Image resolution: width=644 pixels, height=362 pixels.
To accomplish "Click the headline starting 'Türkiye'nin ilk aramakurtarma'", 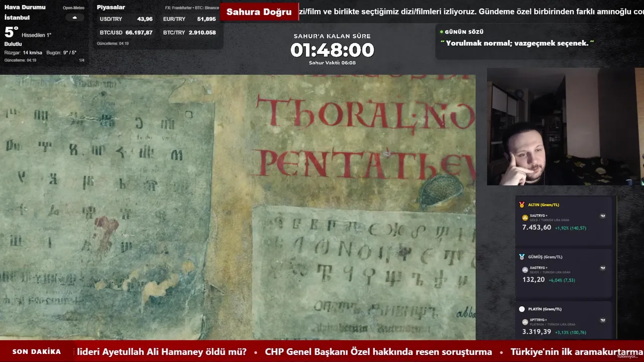I will pyautogui.click(x=577, y=352).
